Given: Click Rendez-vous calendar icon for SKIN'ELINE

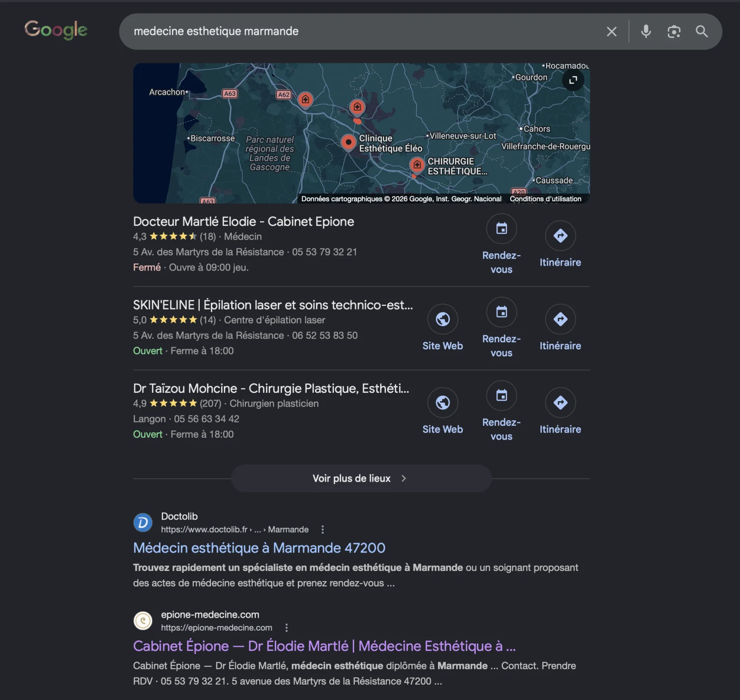Looking at the screenshot, I should point(501,312).
